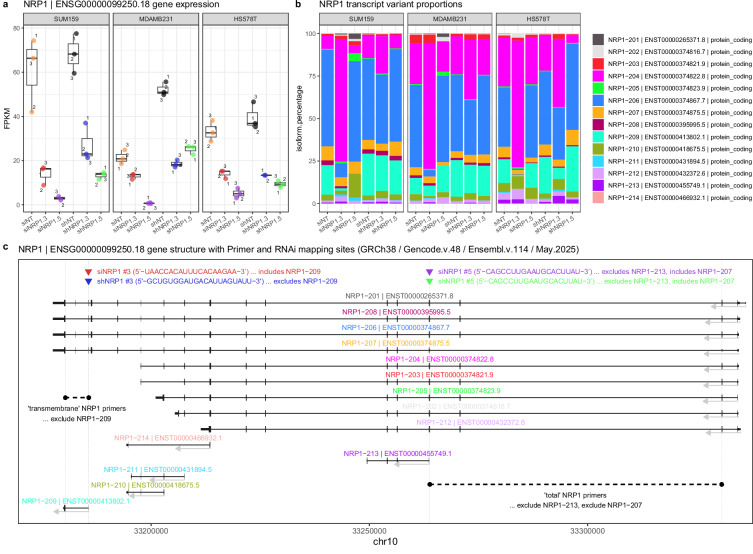The image size is (753, 554).
Task: Click the NRP1-204 transcript label in gene structure
Action: 439,359
